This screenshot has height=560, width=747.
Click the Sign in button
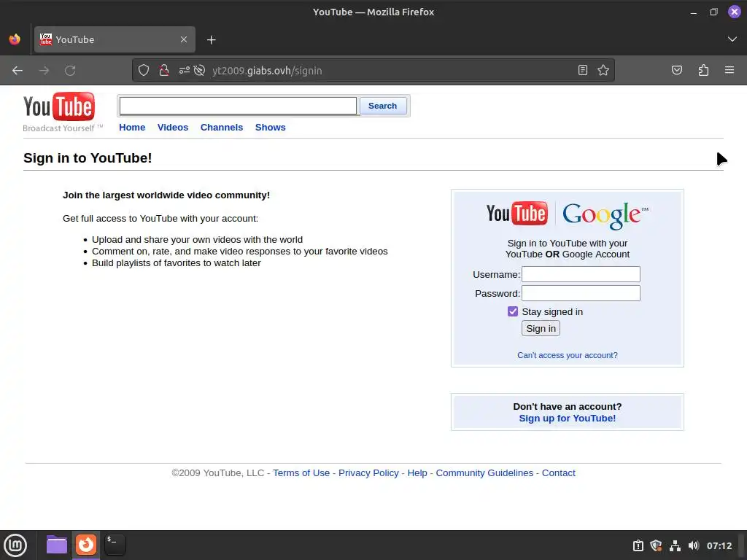pyautogui.click(x=541, y=329)
